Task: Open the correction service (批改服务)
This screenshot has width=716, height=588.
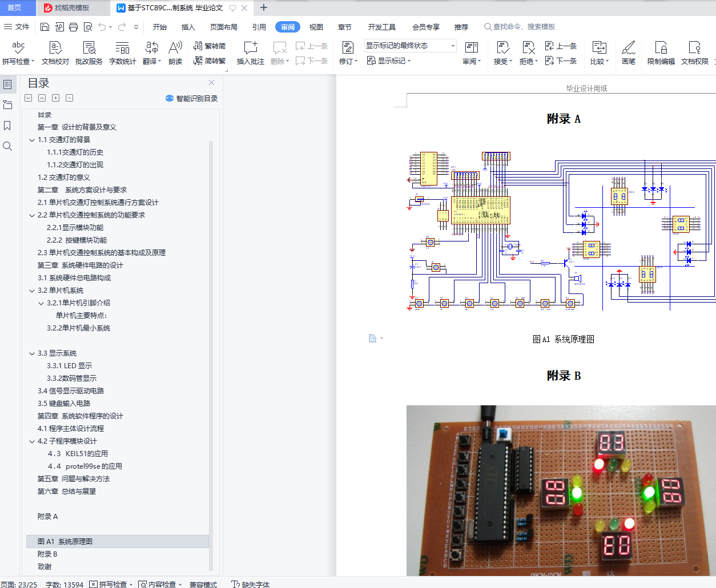Action: (89, 53)
